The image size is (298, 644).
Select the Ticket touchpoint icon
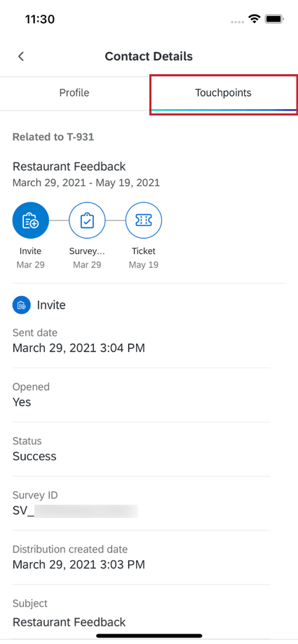(144, 220)
